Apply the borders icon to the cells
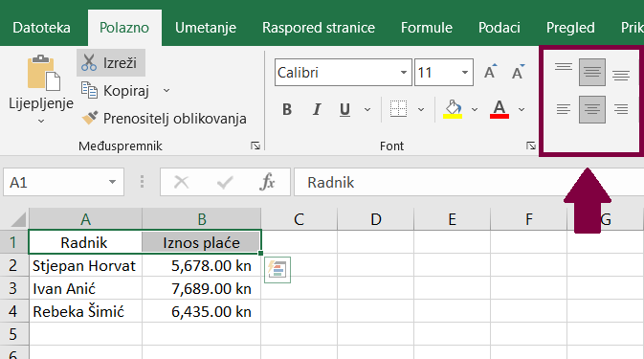 click(398, 109)
